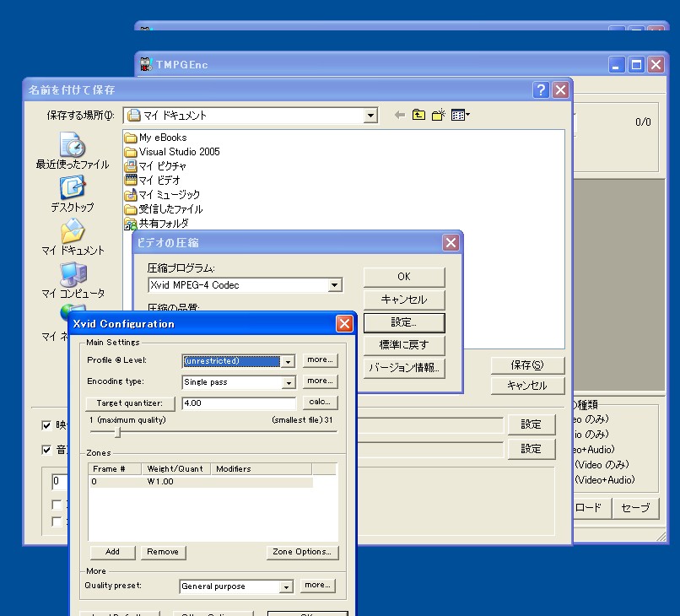Click the Modifiers column header
The image size is (680, 616).
(261, 469)
